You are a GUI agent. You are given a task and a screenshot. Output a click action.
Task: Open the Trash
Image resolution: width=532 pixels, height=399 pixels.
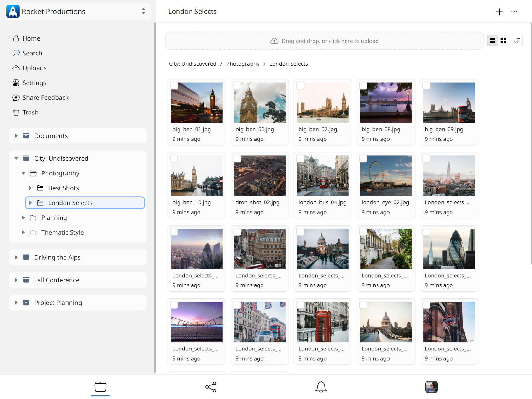point(30,112)
